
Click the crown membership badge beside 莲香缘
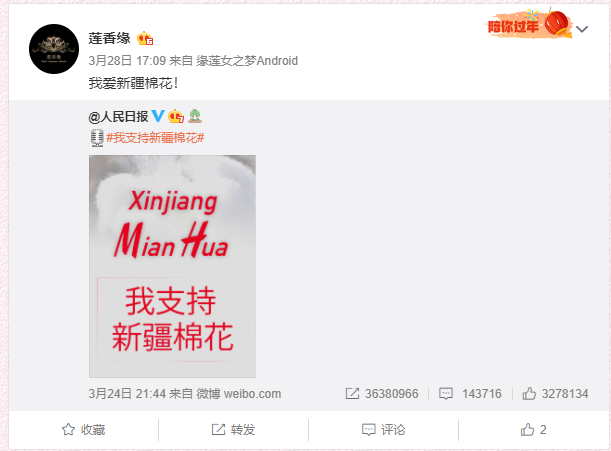pos(145,38)
